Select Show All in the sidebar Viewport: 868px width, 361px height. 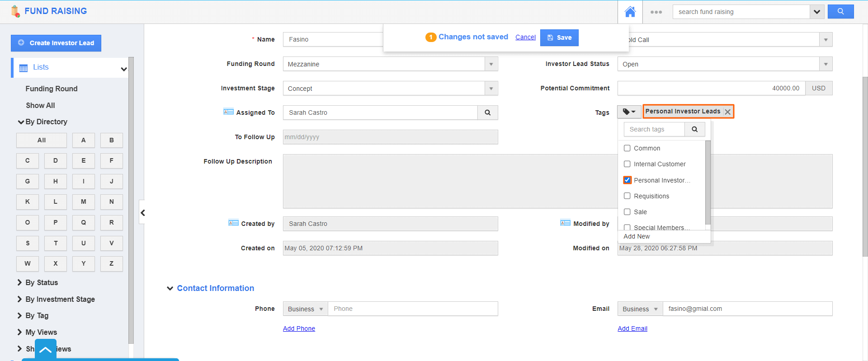click(40, 105)
